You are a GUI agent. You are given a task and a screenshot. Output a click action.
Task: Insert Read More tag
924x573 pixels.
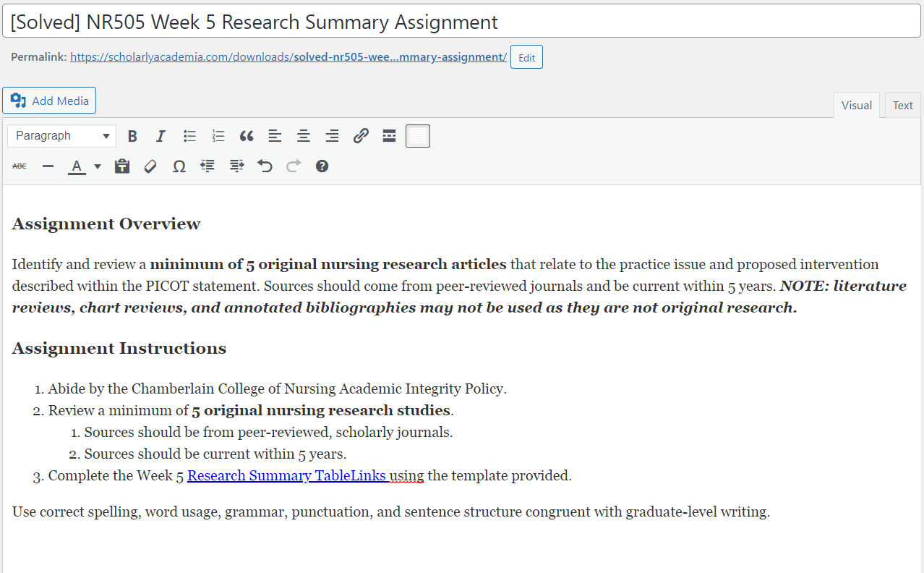[389, 136]
